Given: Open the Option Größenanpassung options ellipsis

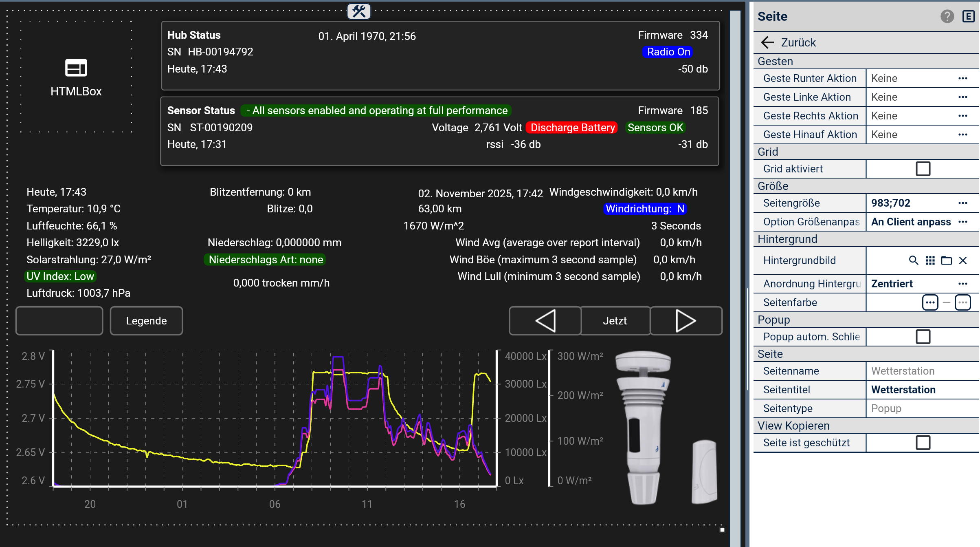Looking at the screenshot, I should 963,222.
